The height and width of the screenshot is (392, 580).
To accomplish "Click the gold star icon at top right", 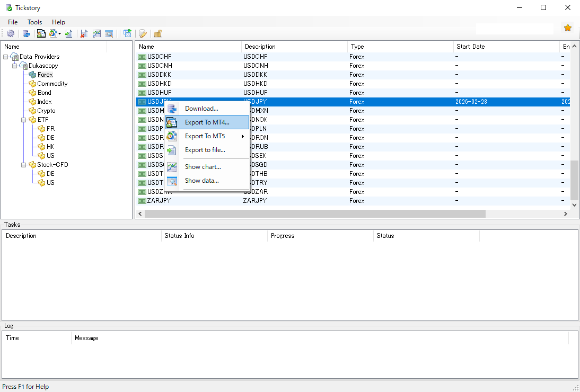I will [568, 28].
